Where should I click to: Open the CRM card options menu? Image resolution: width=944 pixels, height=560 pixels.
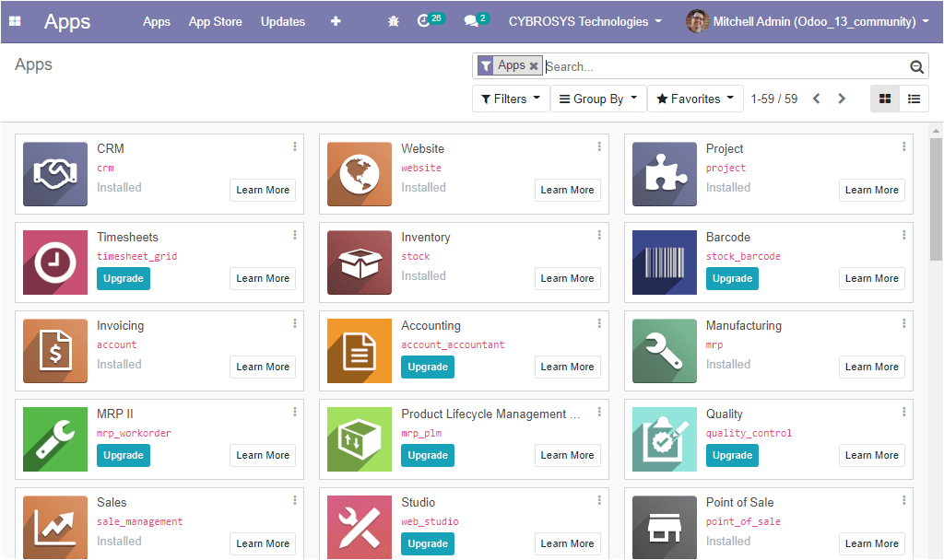294,146
